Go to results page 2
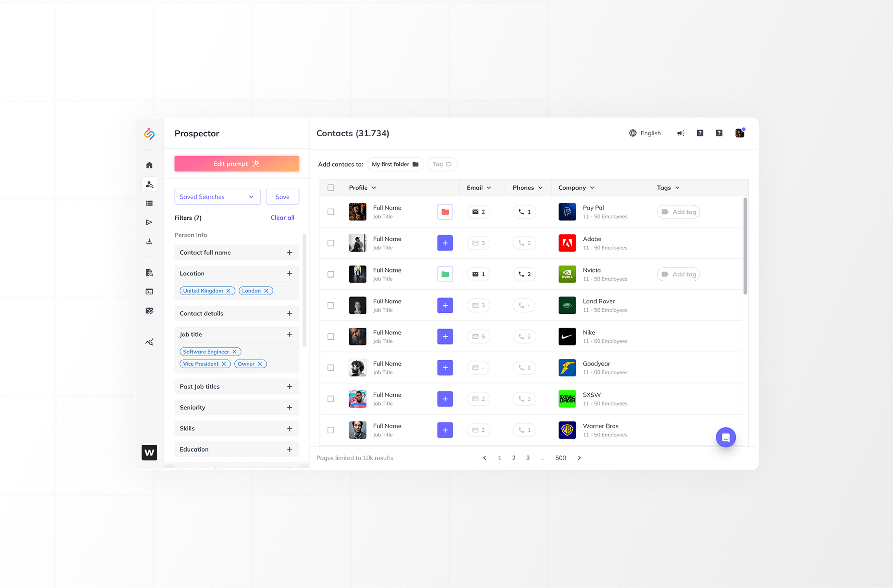Viewport: 893px width, 588px height. (514, 458)
